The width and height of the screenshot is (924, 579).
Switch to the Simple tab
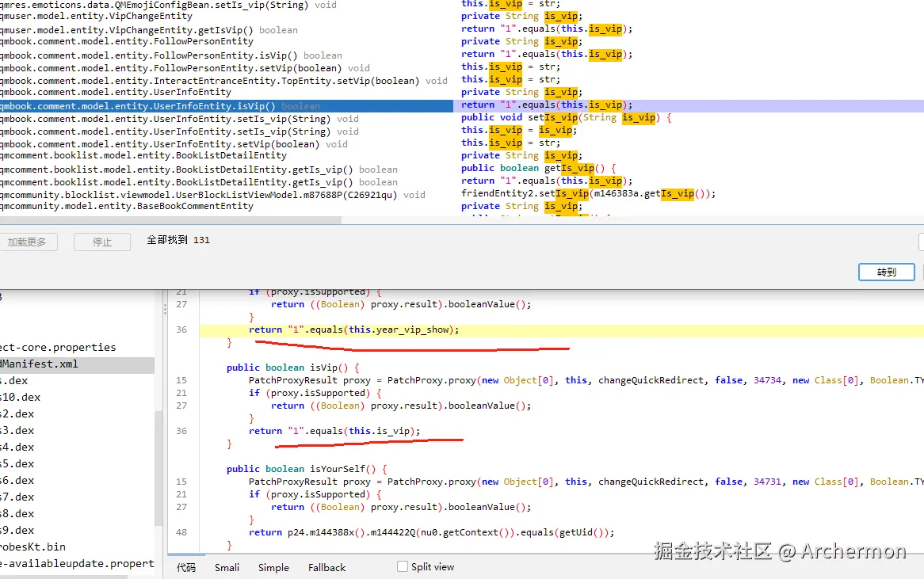(x=273, y=567)
